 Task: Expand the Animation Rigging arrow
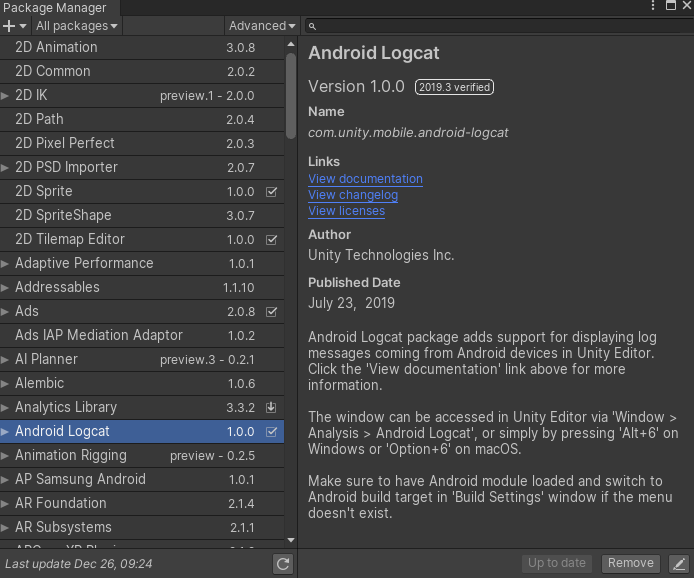5,456
